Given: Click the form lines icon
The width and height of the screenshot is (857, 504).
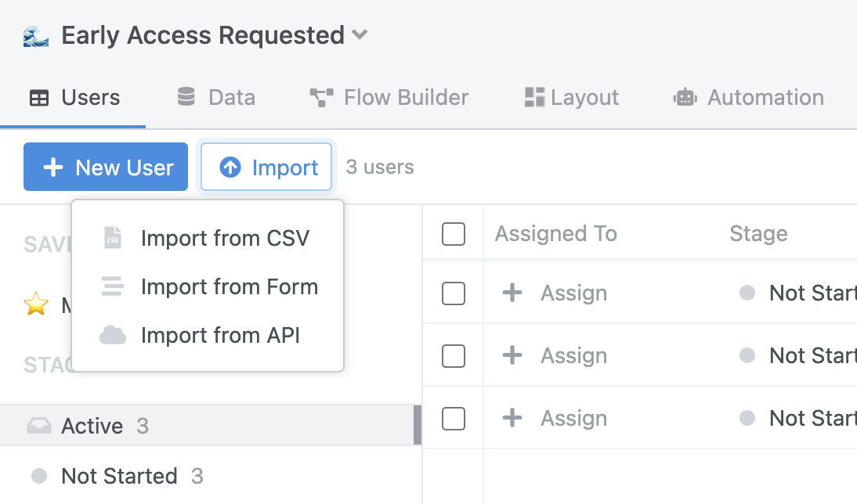Looking at the screenshot, I should click(113, 286).
